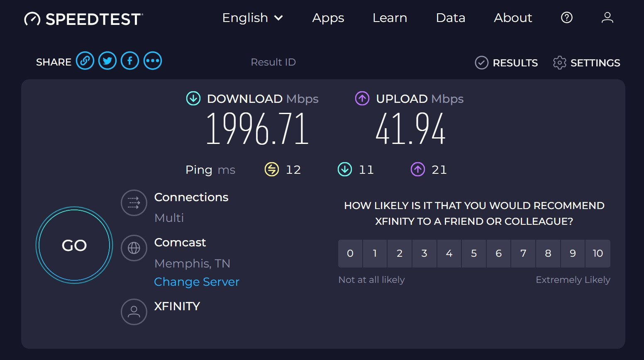Click the Result ID label
644x360 pixels.
[x=273, y=62]
